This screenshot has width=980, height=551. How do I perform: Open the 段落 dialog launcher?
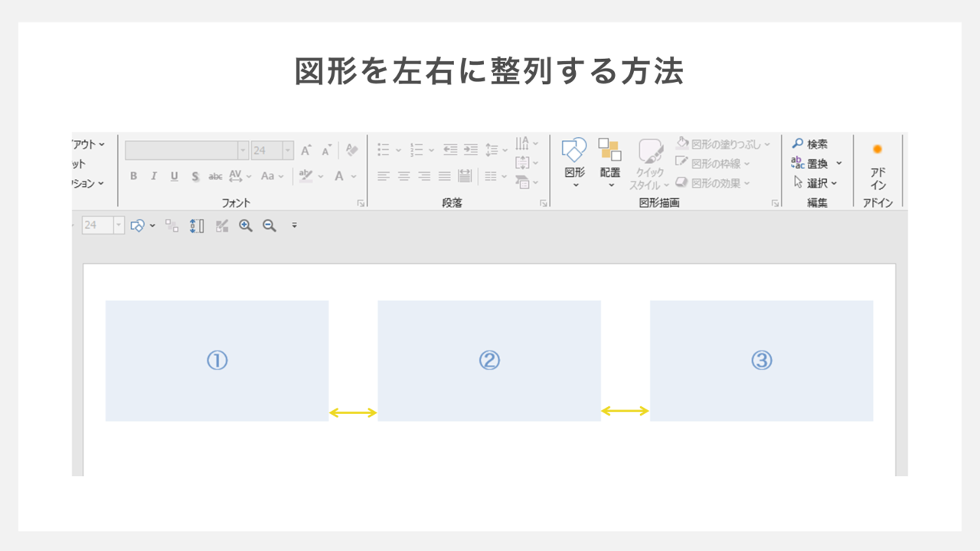click(x=543, y=203)
